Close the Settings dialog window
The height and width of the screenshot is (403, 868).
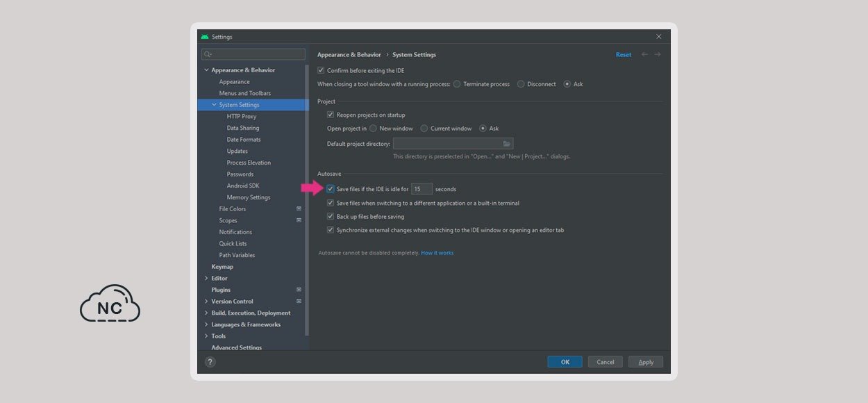(x=659, y=37)
